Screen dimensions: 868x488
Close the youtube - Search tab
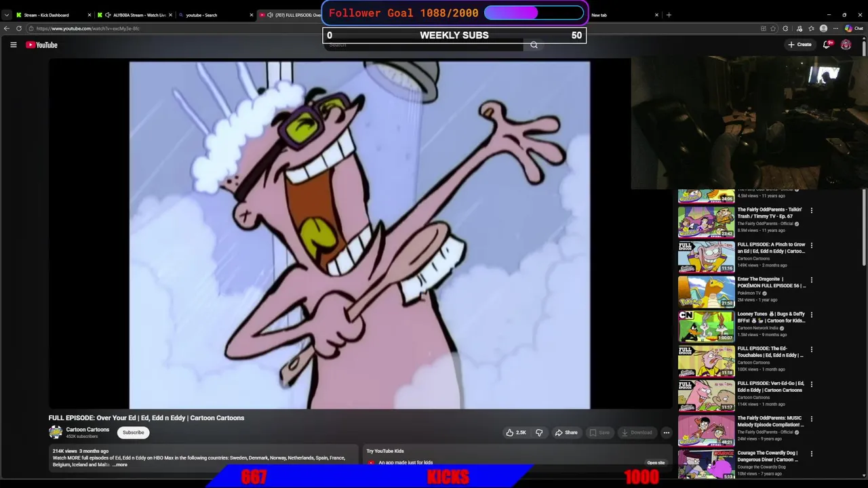(x=251, y=15)
